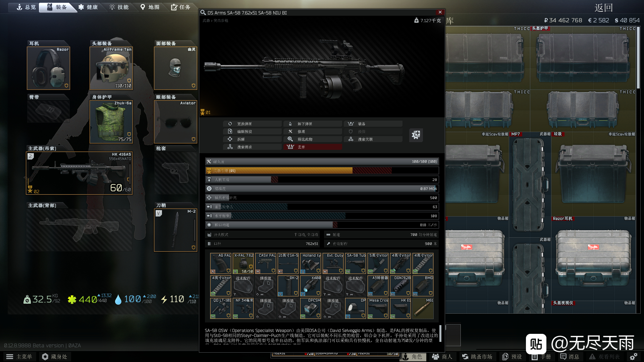Screen dimensions: 644x362
Task: Click the Zhuk-6a body armor slot
Action: point(111,122)
